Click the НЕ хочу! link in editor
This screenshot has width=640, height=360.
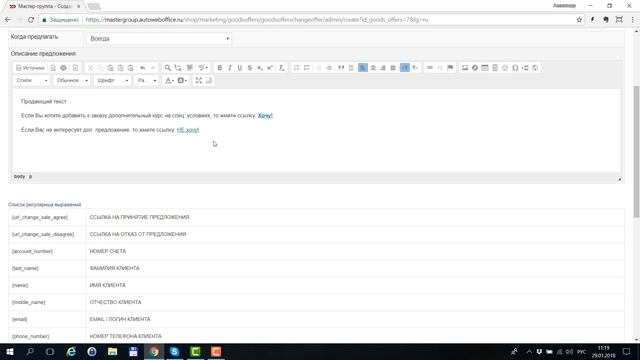tap(188, 130)
